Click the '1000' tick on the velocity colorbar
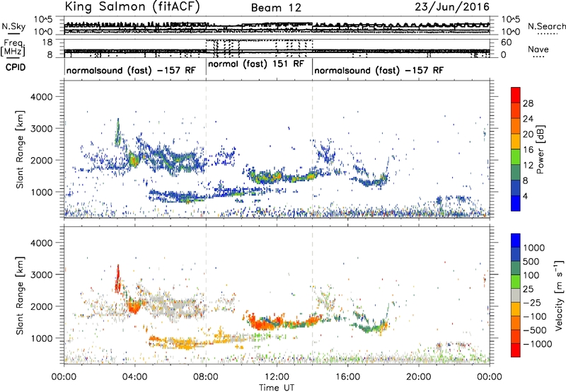566x392 pixels. click(533, 248)
